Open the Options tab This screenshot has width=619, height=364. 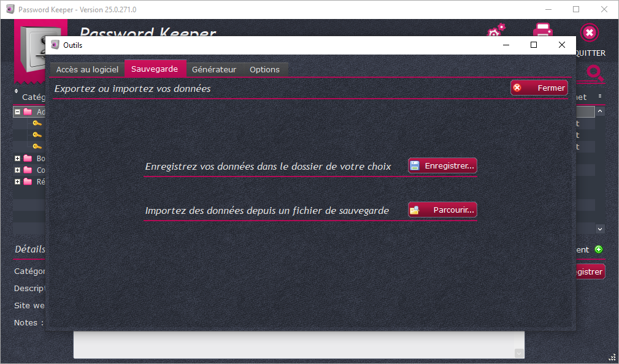pos(265,69)
